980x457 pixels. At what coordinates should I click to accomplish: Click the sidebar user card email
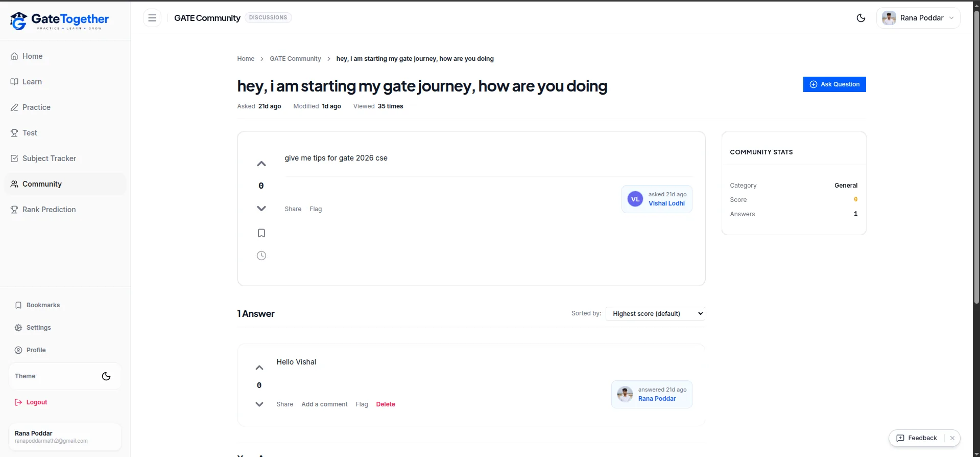click(x=51, y=441)
